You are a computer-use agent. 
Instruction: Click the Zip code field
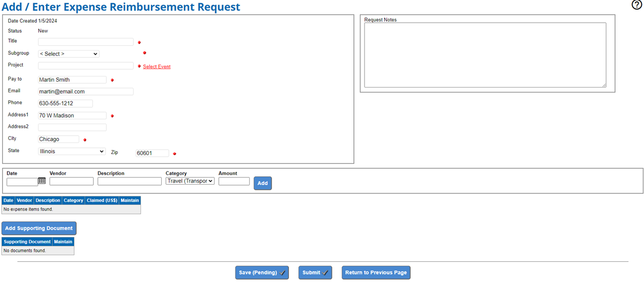coord(152,153)
